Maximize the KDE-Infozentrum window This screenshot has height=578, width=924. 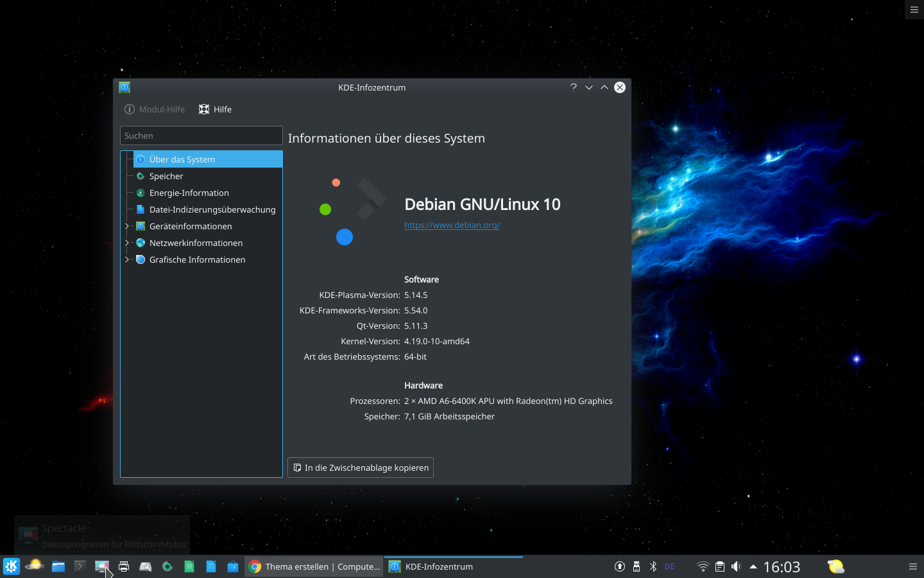pyautogui.click(x=604, y=87)
